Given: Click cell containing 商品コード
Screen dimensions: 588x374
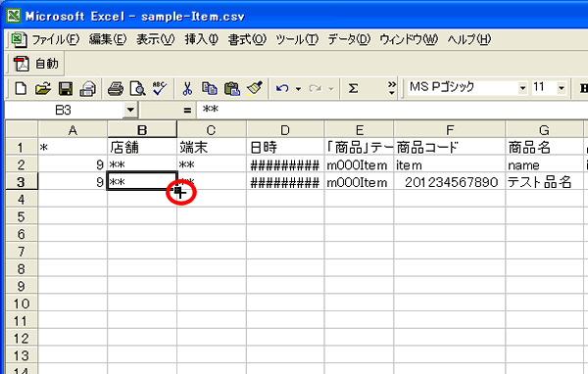Looking at the screenshot, I should click(450, 147).
